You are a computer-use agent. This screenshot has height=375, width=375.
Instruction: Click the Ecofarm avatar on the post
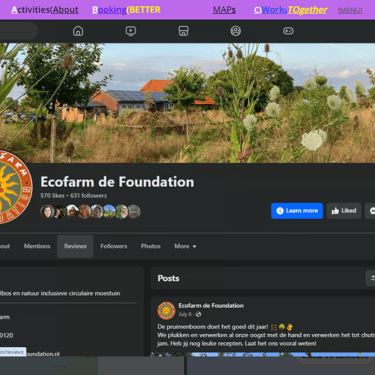(166, 310)
